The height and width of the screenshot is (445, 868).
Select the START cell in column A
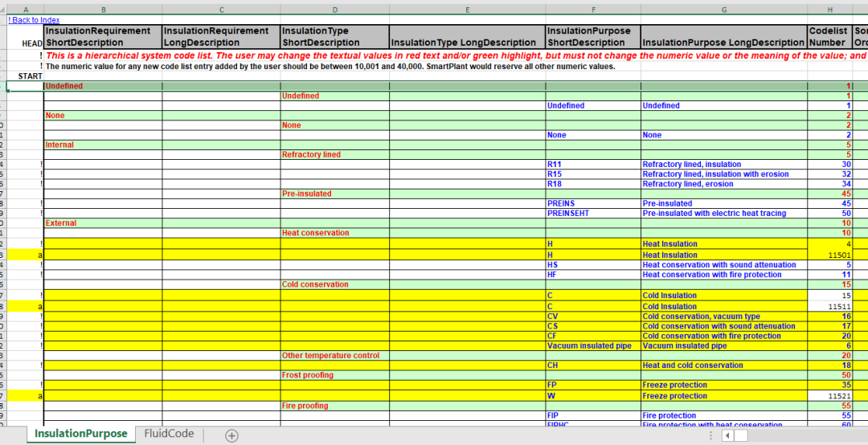pyautogui.click(x=25, y=76)
